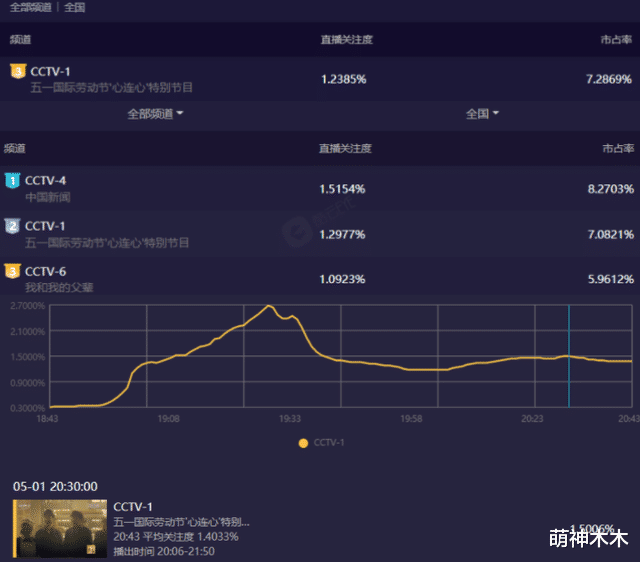The image size is (640, 562).
Task: Click 全部频道 breadcrumb at very top
Action: click(x=31, y=7)
